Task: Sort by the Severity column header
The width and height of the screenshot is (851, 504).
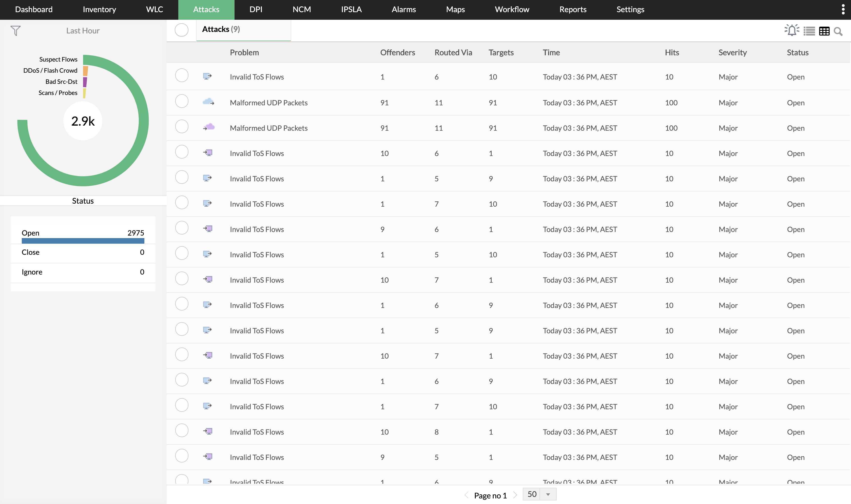Action: coord(732,52)
